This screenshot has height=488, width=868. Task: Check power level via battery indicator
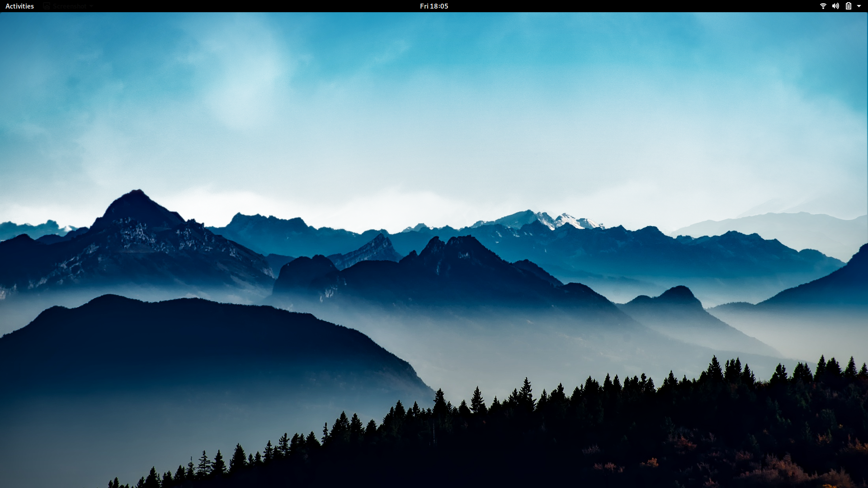point(849,6)
